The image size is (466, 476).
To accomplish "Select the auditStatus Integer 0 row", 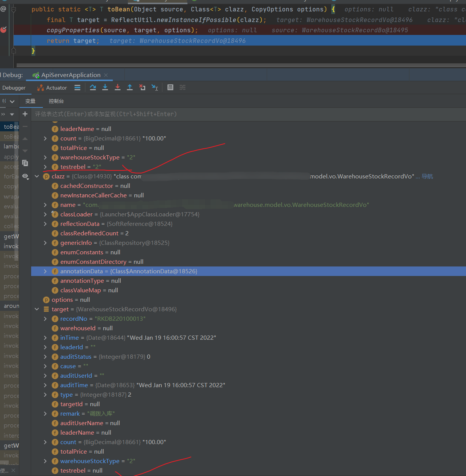I will tap(249, 357).
